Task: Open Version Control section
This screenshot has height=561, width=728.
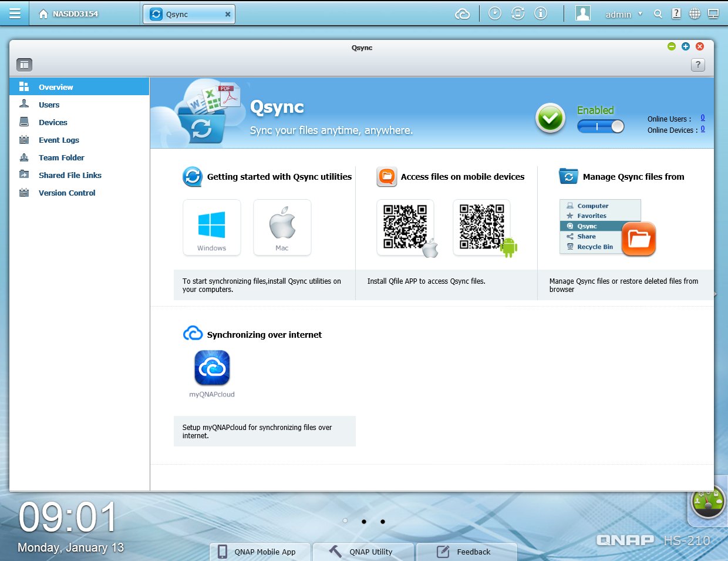Action: 79,193
